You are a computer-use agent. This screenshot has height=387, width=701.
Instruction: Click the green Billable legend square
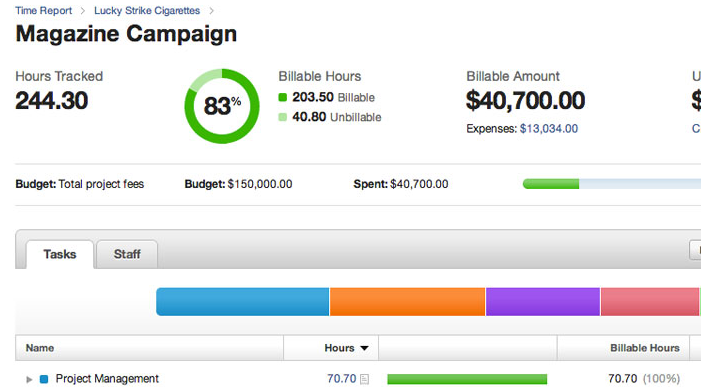click(x=283, y=97)
